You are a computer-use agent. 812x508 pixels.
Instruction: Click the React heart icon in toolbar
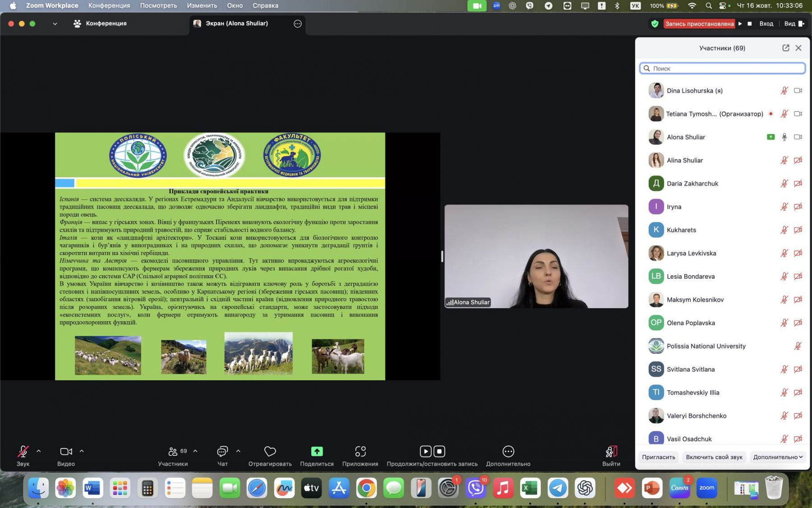270,451
